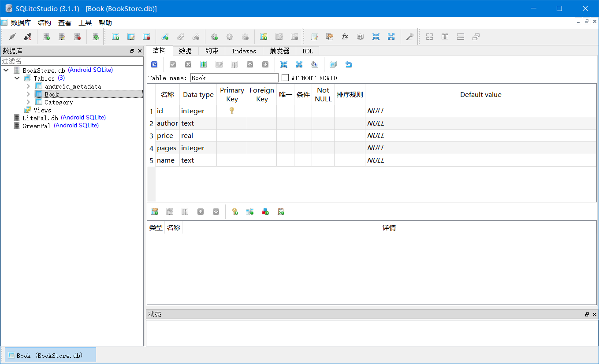Toggle the WITHOUT ROWID checkbox
The width and height of the screenshot is (599, 364).
285,78
